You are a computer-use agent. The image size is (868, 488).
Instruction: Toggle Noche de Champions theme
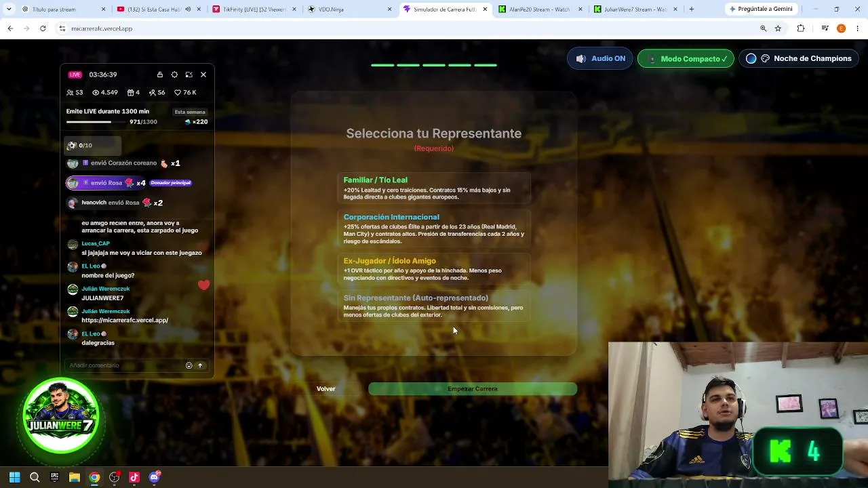pyautogui.click(x=798, y=59)
